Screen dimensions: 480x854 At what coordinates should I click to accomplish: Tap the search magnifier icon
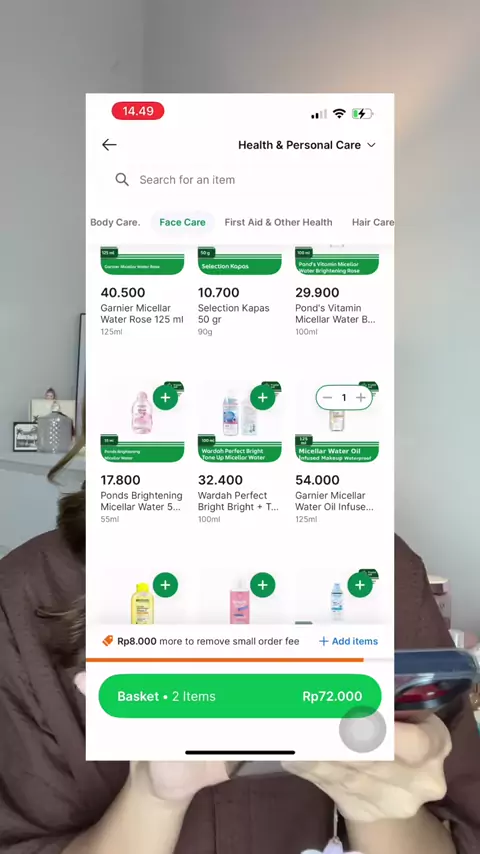pyautogui.click(x=122, y=180)
